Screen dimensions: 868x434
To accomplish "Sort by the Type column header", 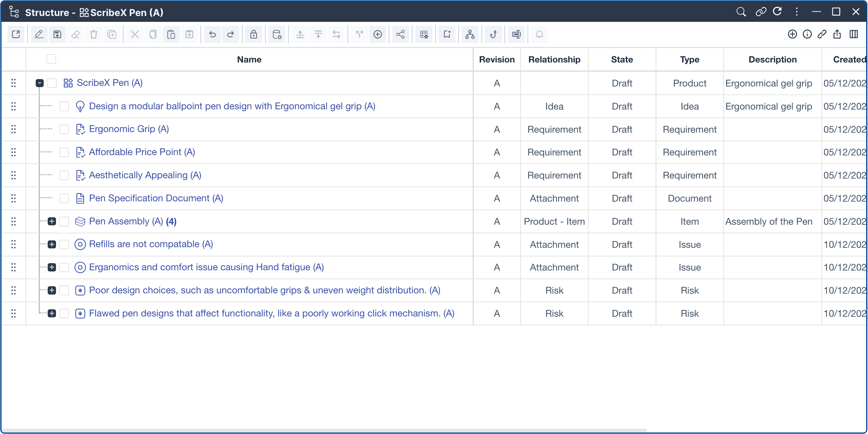I will click(x=690, y=60).
